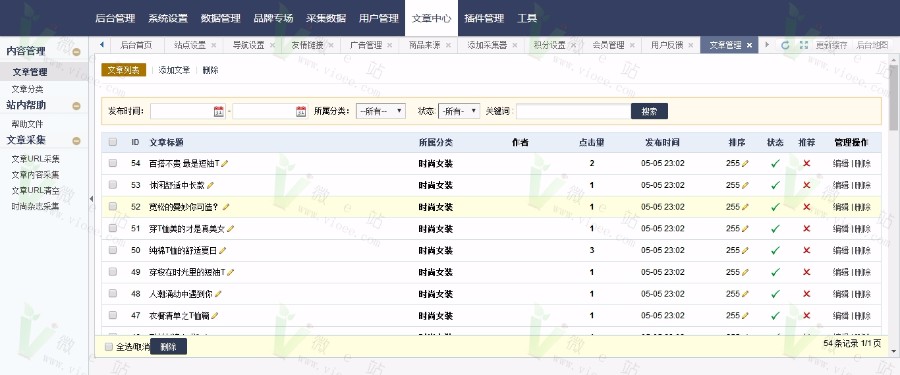Screen dimensions: 900x375
Task: Click the 搜索 button
Action: (649, 111)
